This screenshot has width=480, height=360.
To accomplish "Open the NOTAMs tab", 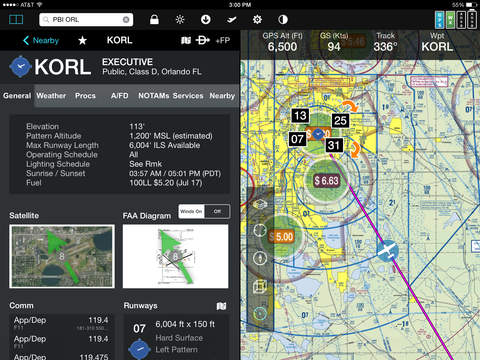I will 154,96.
